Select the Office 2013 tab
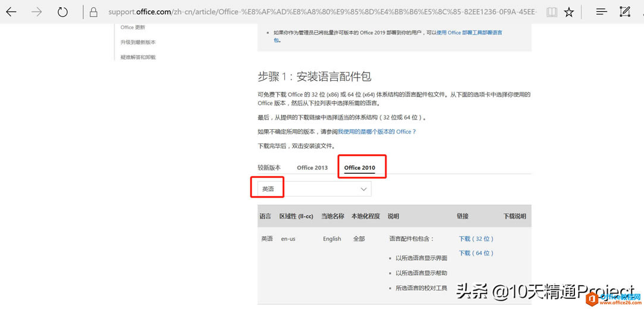Image resolution: width=644 pixels, height=309 pixels. tap(312, 168)
